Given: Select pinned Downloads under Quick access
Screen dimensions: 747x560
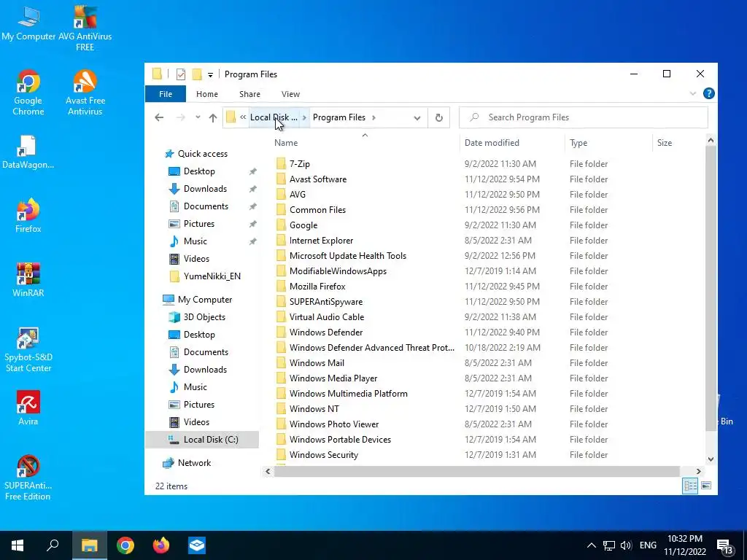Looking at the screenshot, I should [x=205, y=189].
